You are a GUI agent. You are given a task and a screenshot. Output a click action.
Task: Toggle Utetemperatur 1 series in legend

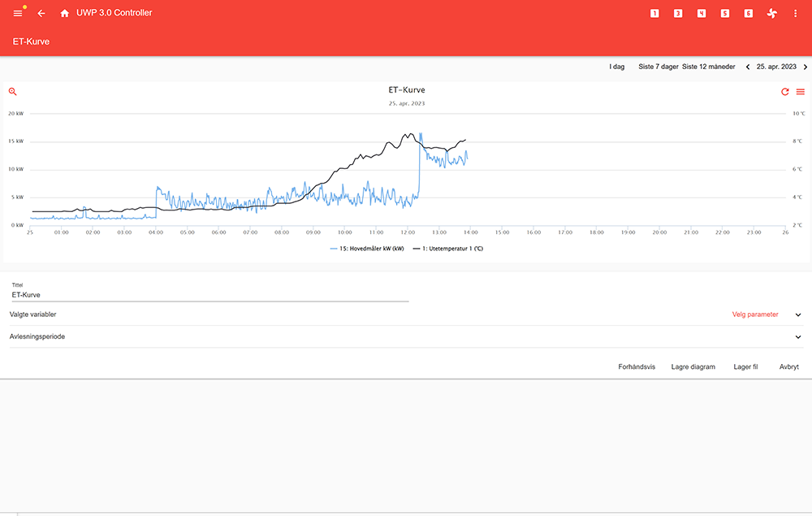coord(447,249)
